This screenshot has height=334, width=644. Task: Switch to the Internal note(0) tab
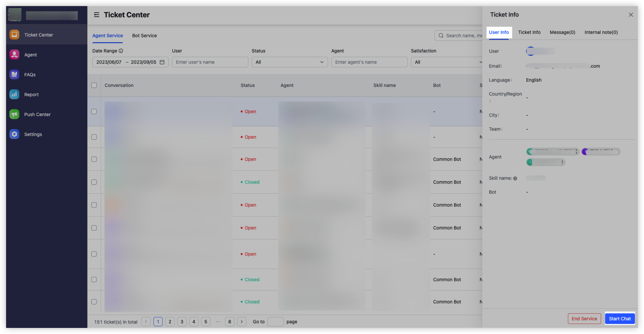601,32
